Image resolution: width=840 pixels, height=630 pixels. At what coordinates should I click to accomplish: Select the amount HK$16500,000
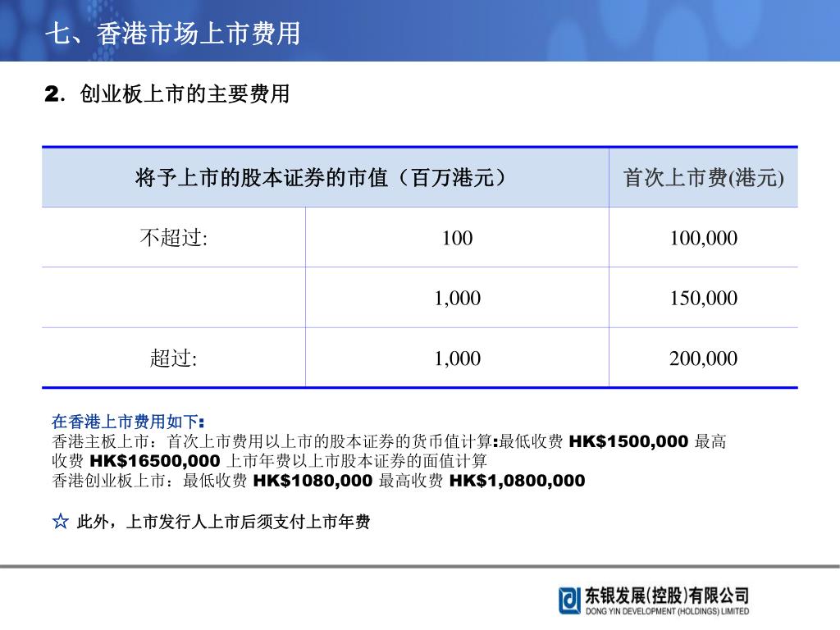pos(155,461)
